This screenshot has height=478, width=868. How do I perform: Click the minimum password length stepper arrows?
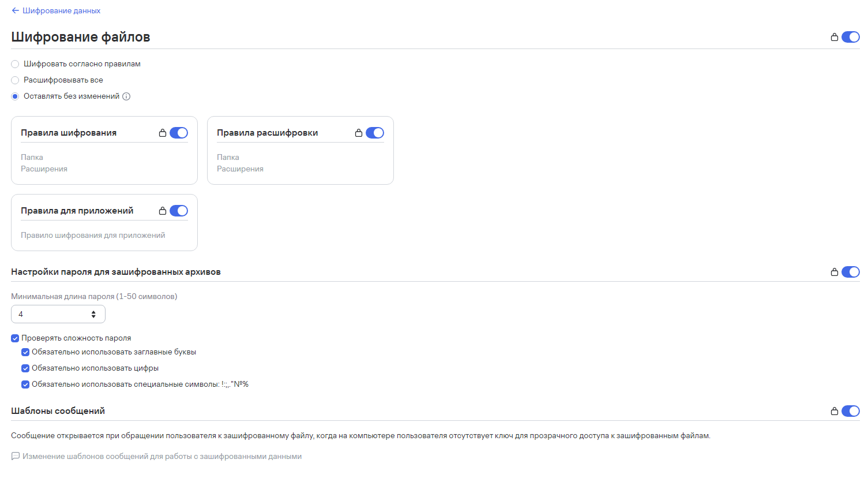[93, 315]
